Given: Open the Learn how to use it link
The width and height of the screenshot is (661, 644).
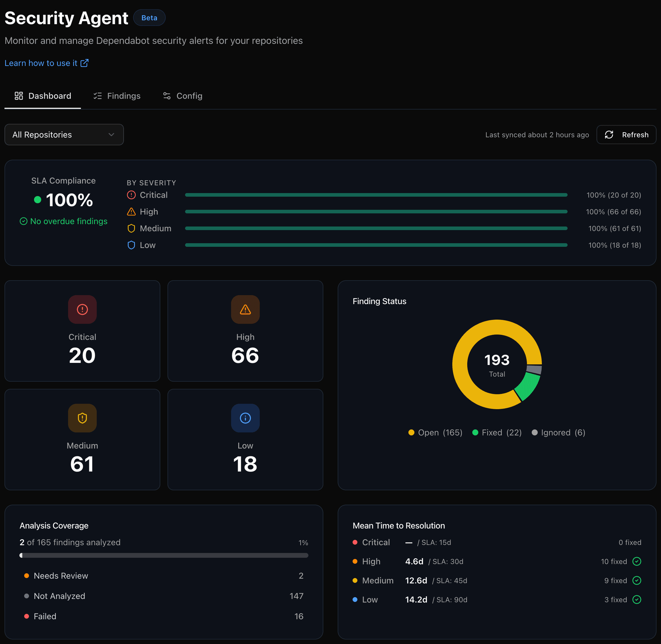Looking at the screenshot, I should (46, 63).
